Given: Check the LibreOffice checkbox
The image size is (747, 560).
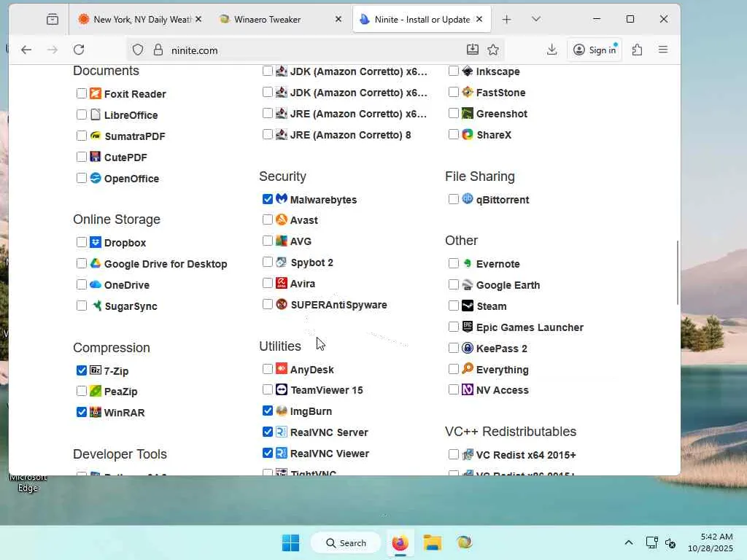Looking at the screenshot, I should click(82, 114).
